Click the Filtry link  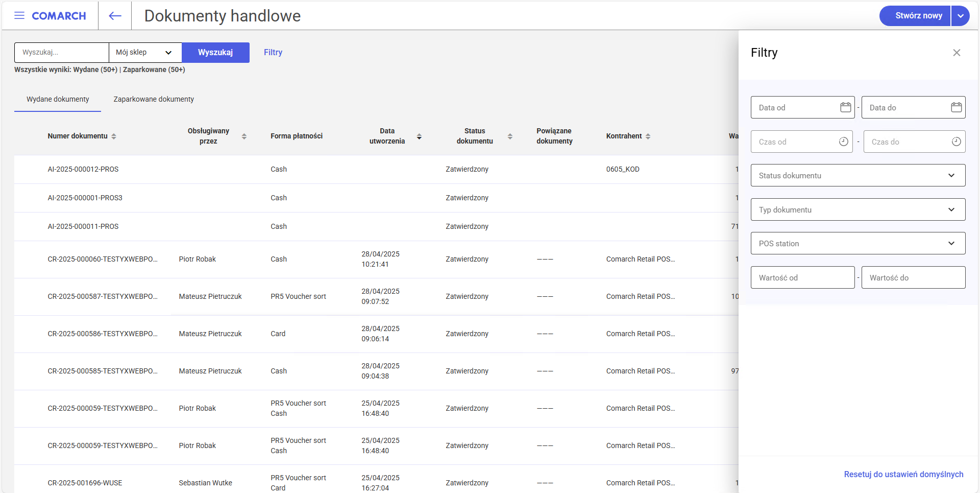273,52
